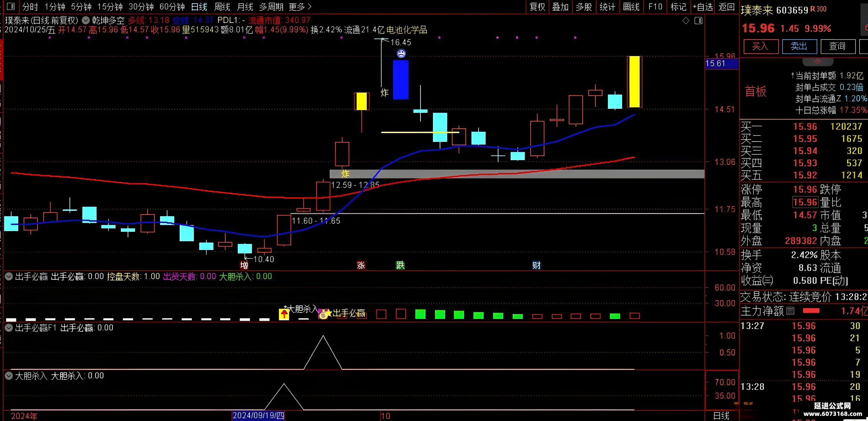Image resolution: width=868 pixels, height=421 pixels.
Task: Click the panel layout icon at top-left
Action: (11, 6)
